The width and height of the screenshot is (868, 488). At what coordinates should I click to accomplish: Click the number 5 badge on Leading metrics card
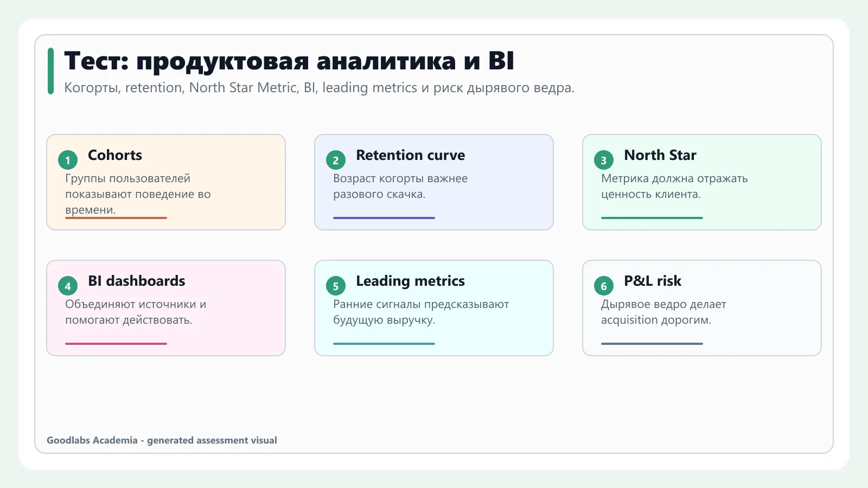(336, 286)
